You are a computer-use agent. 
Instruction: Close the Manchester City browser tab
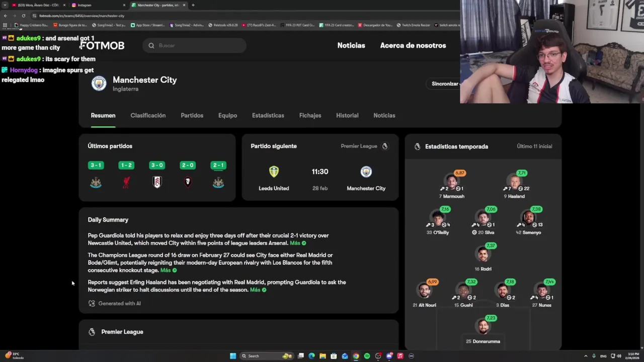pos(184,5)
